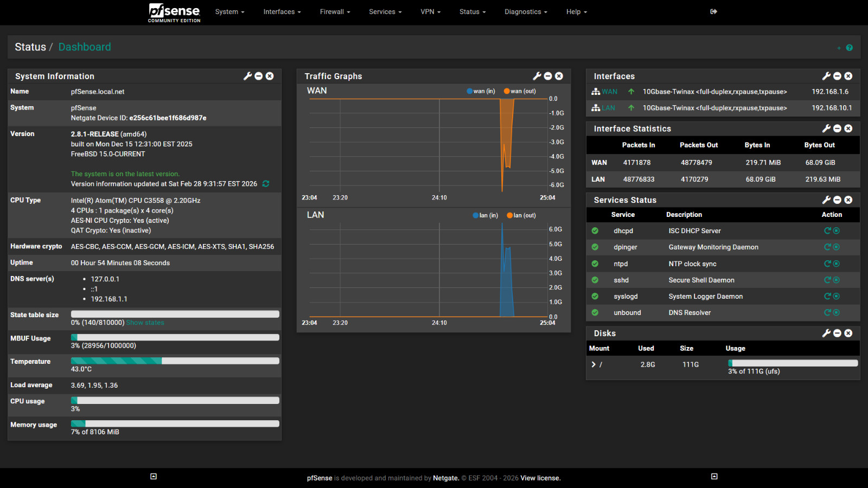Expand the root mount disk row

593,365
